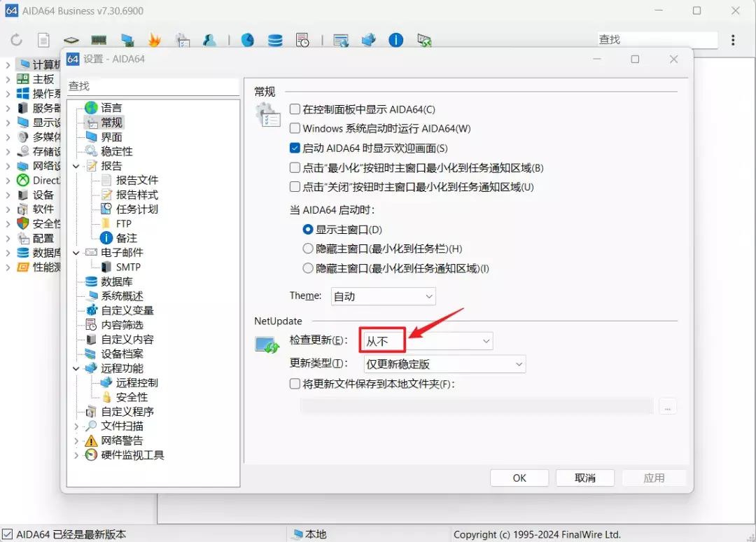Click the 应用 button
The width and height of the screenshot is (756, 542).
tap(654, 478)
